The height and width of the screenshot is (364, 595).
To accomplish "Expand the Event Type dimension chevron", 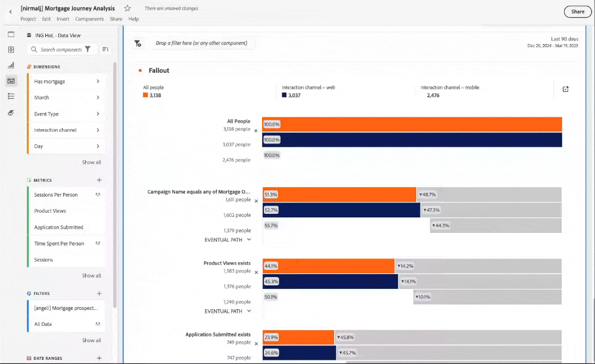I will 98,114.
